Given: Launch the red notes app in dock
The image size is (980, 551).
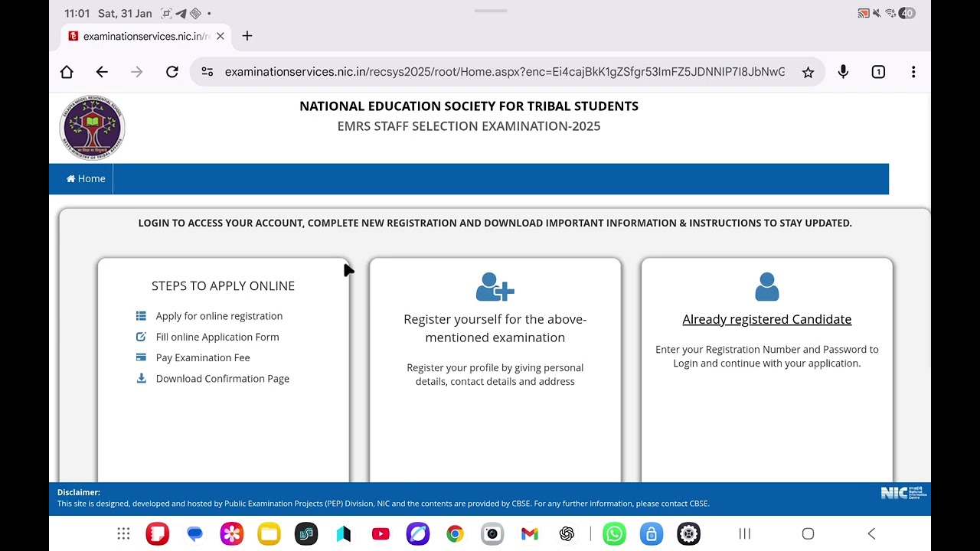Looking at the screenshot, I should click(158, 533).
